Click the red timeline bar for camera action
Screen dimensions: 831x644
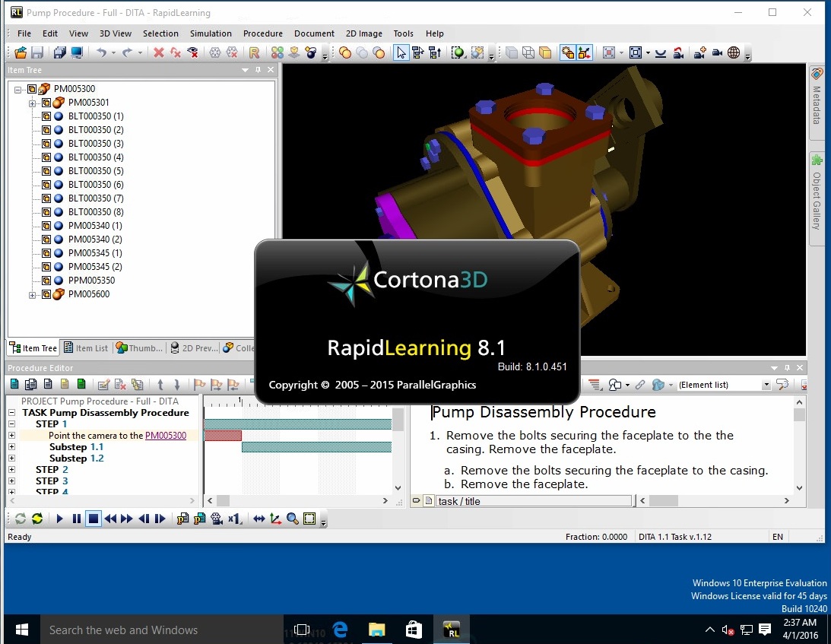[223, 435]
